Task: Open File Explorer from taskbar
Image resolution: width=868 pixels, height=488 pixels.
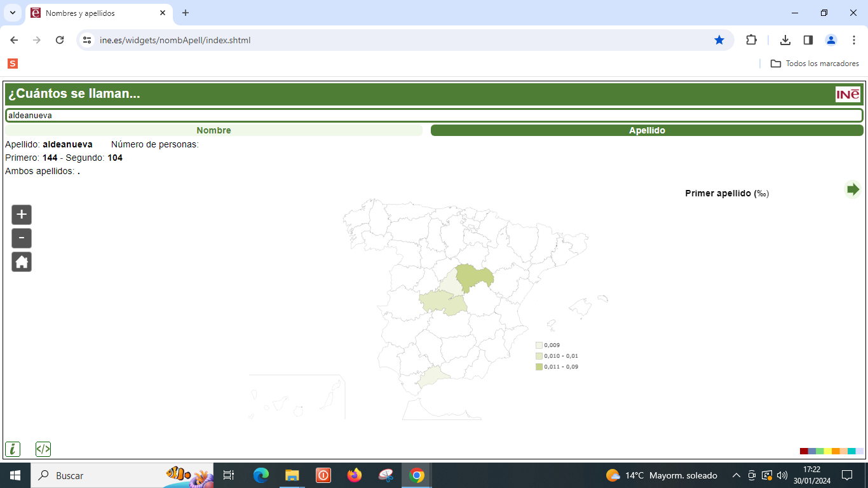Action: (x=292, y=475)
